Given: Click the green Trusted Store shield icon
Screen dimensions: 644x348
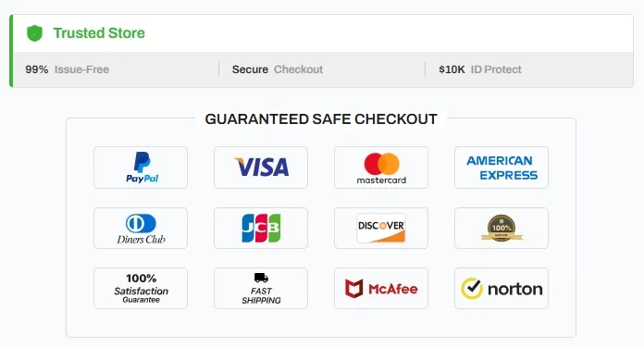Looking at the screenshot, I should 34,33.
